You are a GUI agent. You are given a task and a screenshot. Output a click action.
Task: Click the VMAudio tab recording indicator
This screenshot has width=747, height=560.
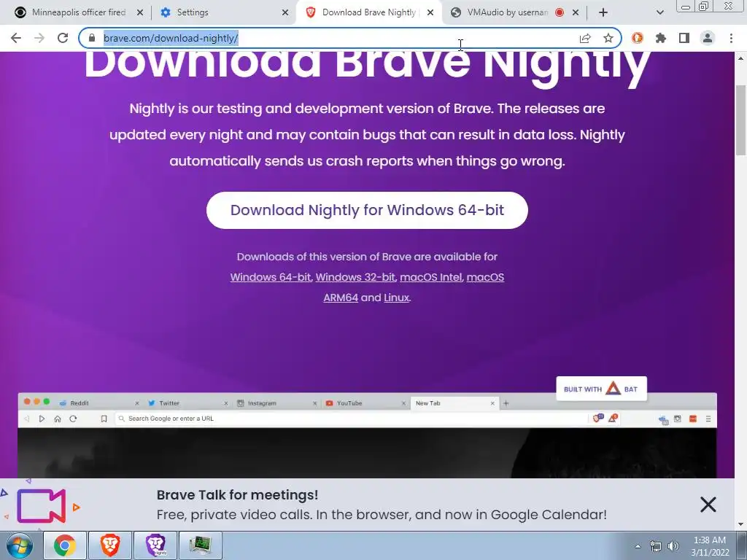pos(560,12)
